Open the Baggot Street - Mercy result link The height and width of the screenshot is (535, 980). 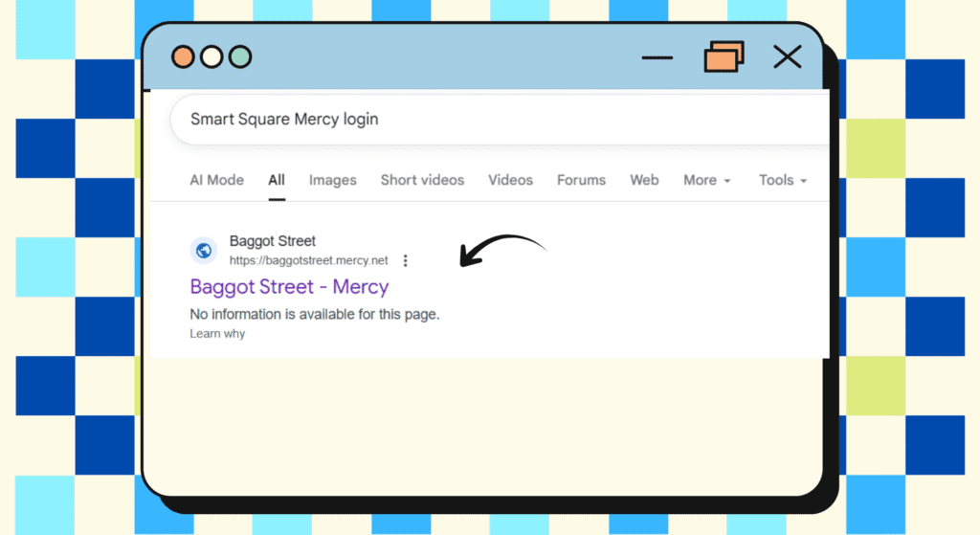(x=289, y=286)
